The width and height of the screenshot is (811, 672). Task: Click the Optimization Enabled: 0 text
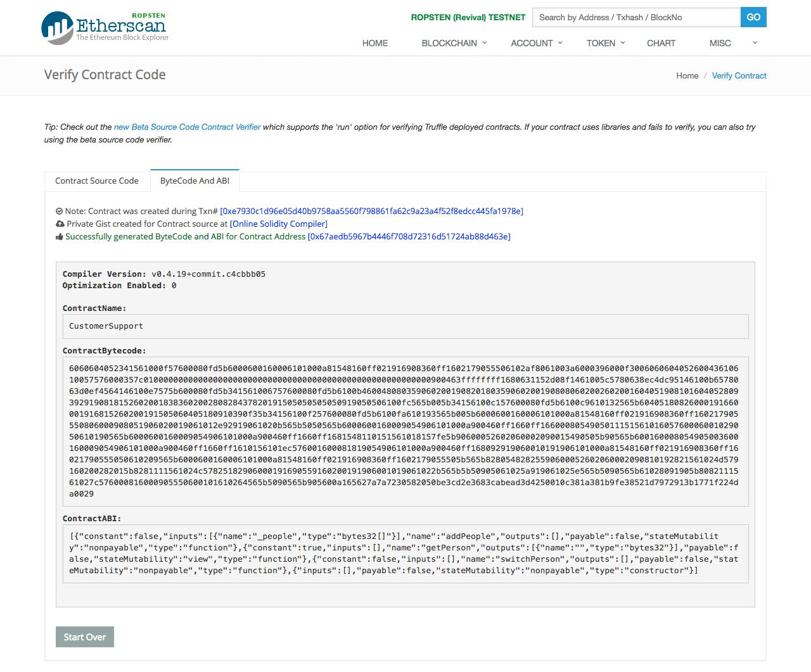coord(119,286)
